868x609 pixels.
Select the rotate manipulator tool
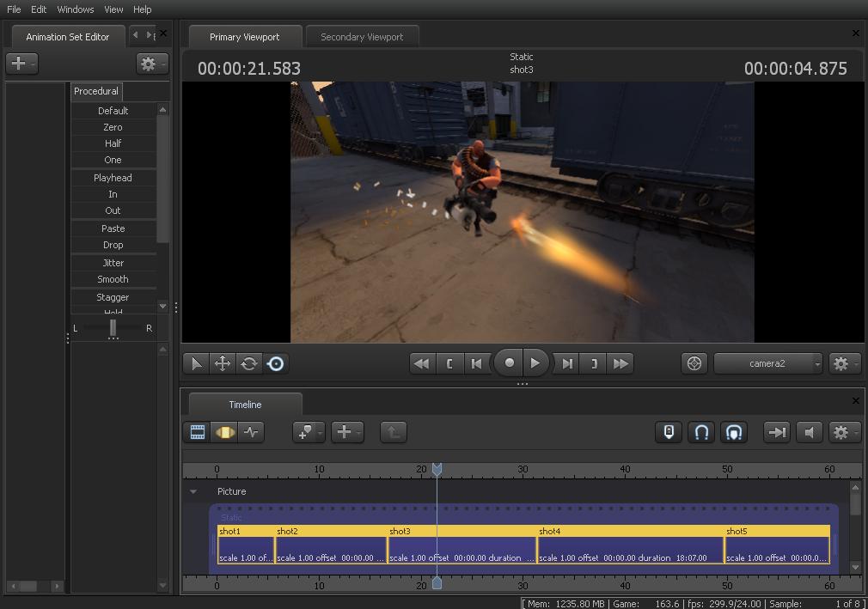pyautogui.click(x=249, y=363)
